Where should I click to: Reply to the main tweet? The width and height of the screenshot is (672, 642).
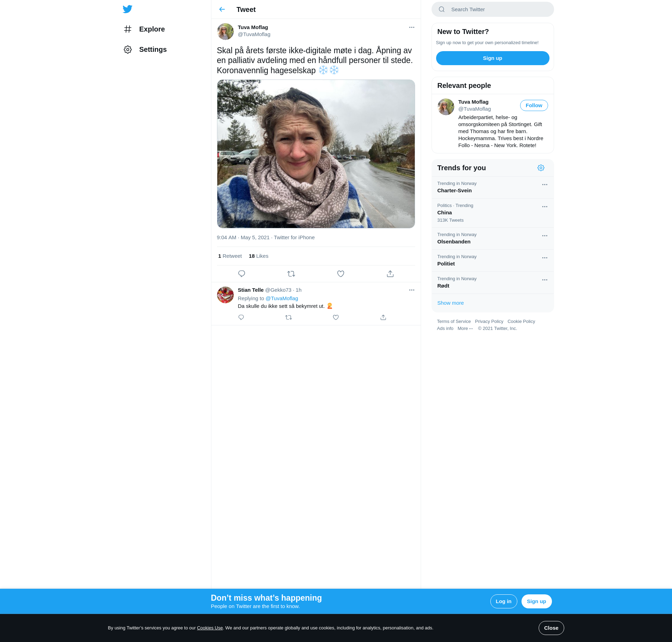pos(241,274)
